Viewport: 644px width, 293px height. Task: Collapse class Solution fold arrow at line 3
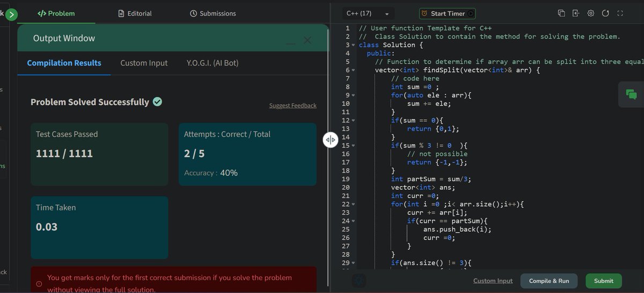(x=354, y=45)
